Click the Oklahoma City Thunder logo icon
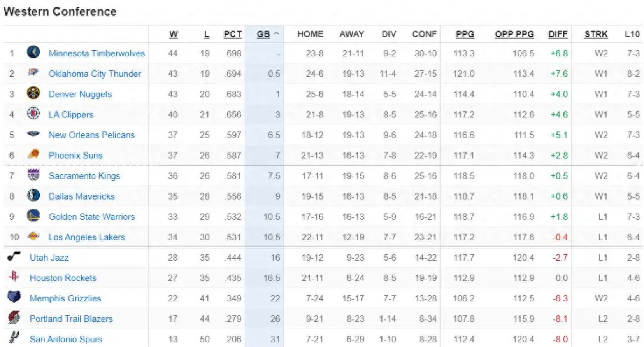Viewport: 644px width, 347px height. pos(33,72)
